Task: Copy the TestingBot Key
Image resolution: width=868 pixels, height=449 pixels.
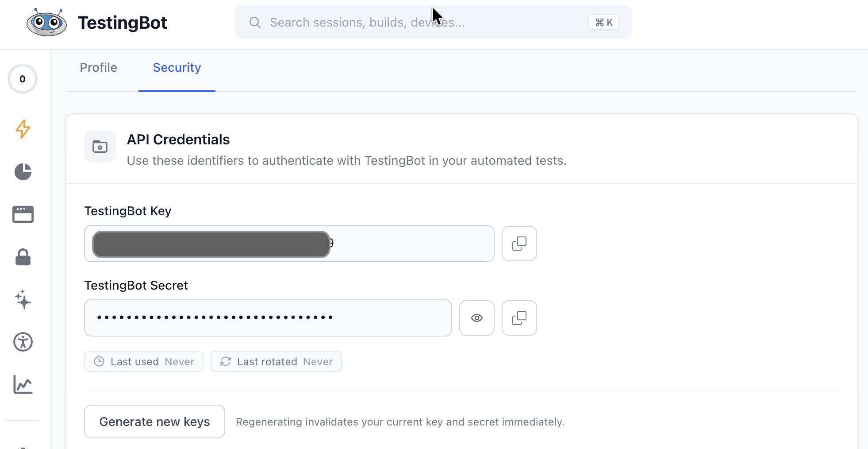Action: click(519, 244)
